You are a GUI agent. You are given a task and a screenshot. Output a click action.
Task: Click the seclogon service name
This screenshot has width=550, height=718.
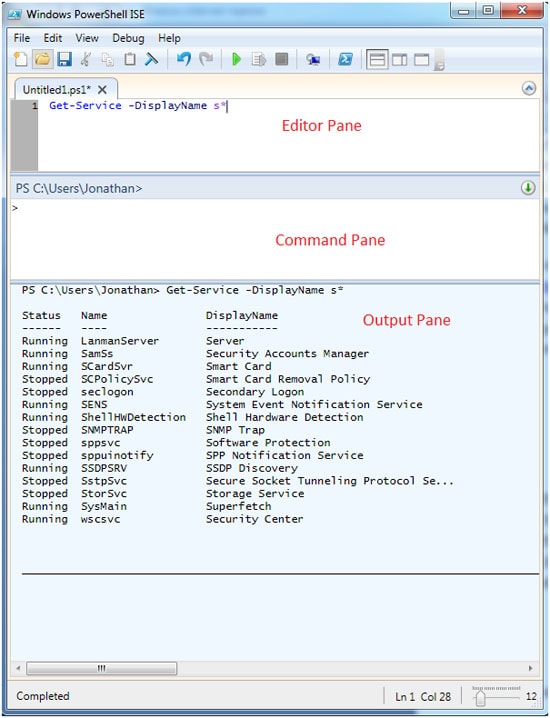point(107,392)
